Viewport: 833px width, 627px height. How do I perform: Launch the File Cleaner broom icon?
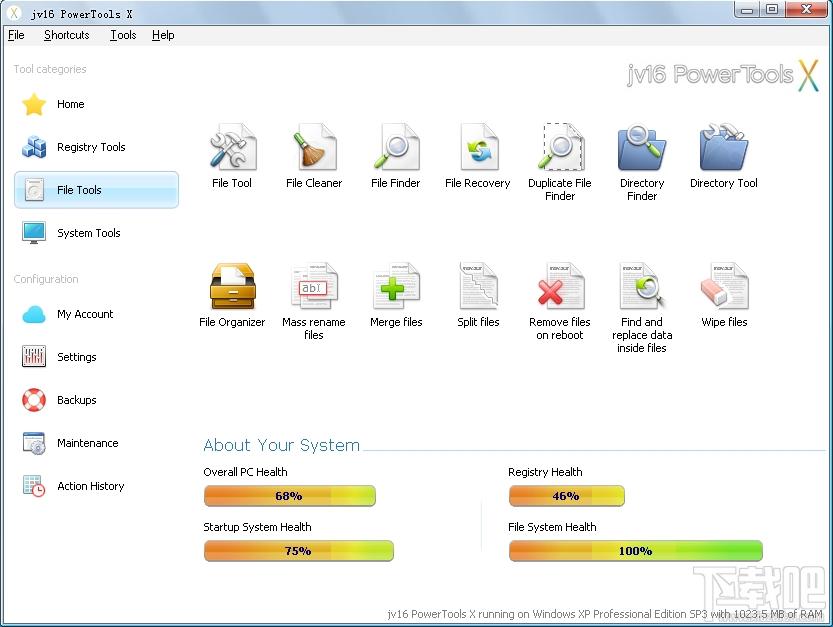pos(314,147)
